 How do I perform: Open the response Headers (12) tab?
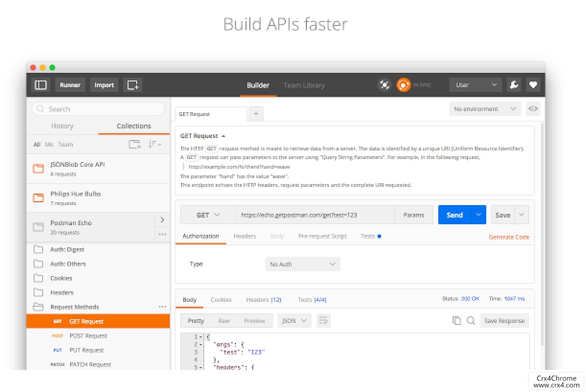click(x=264, y=300)
